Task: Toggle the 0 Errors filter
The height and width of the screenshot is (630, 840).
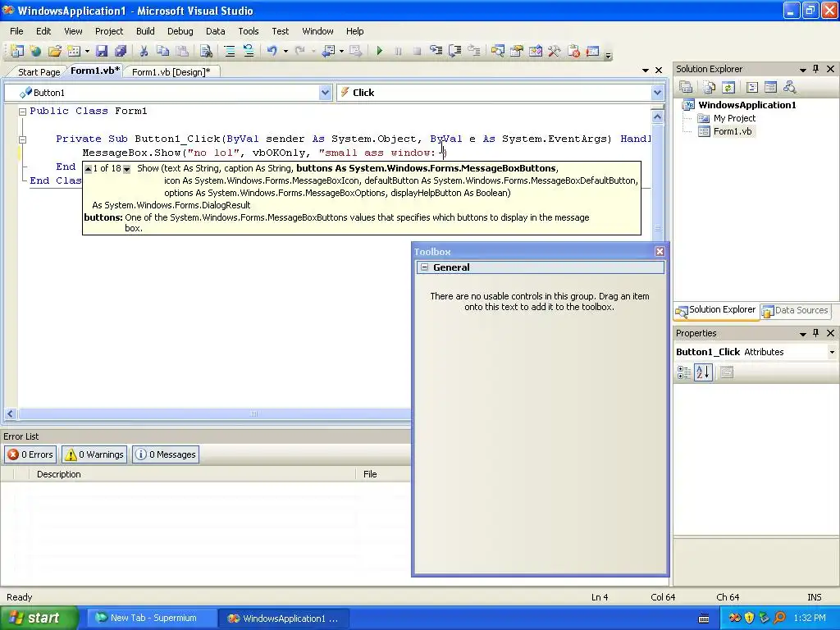Action: click(x=30, y=454)
